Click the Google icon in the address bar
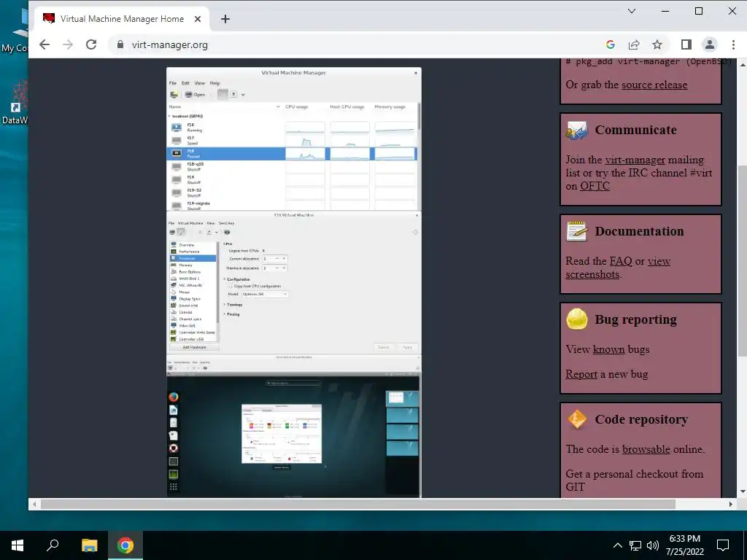 (x=611, y=44)
